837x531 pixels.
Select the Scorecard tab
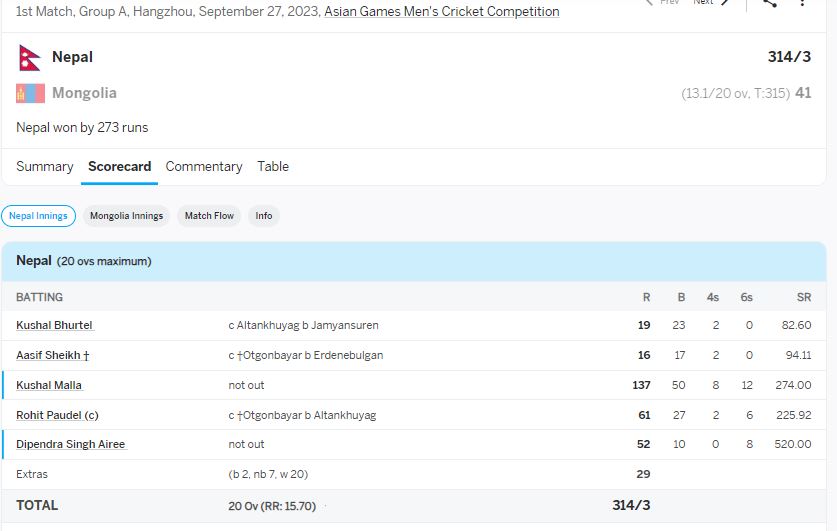point(119,167)
